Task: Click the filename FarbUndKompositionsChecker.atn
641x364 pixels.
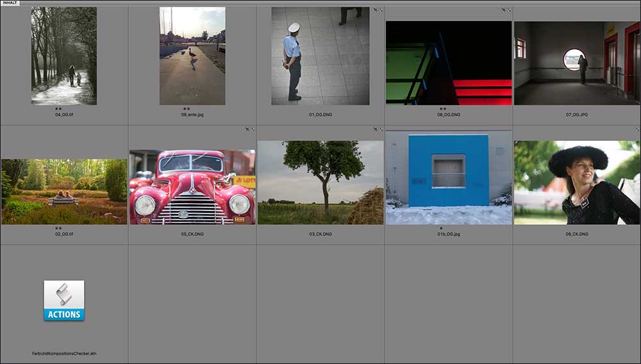Action: point(64,353)
